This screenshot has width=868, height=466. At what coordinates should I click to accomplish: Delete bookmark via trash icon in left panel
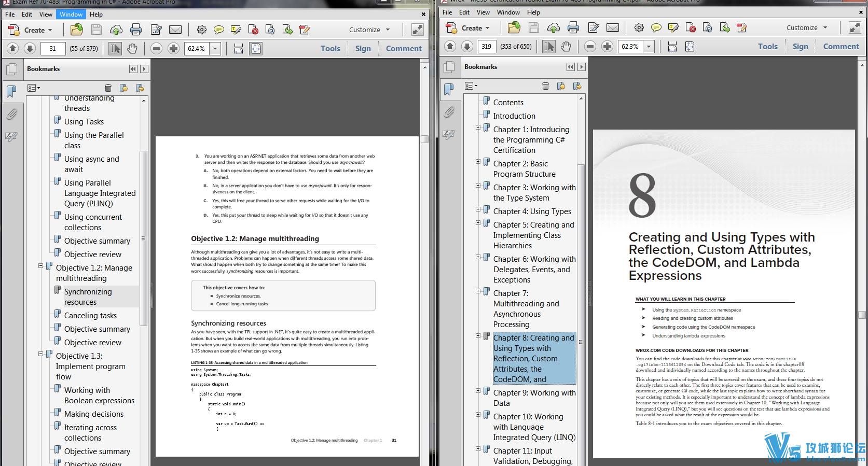[108, 88]
